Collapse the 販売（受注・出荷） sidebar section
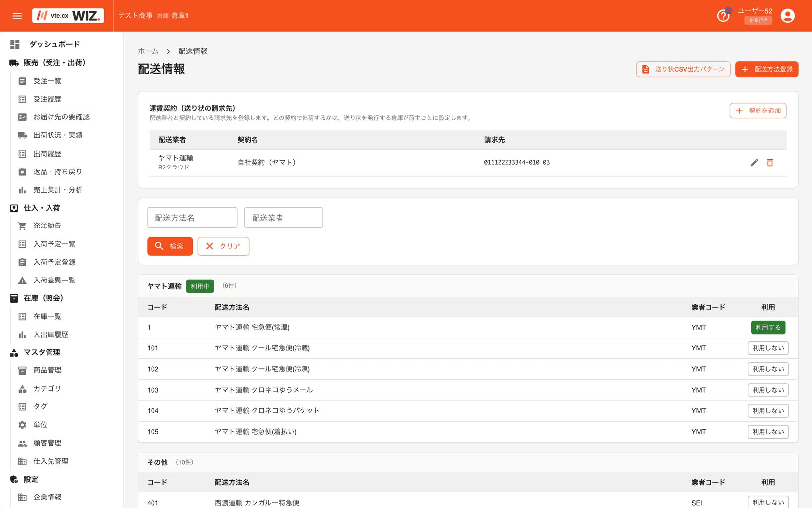812x508 pixels. (x=54, y=63)
